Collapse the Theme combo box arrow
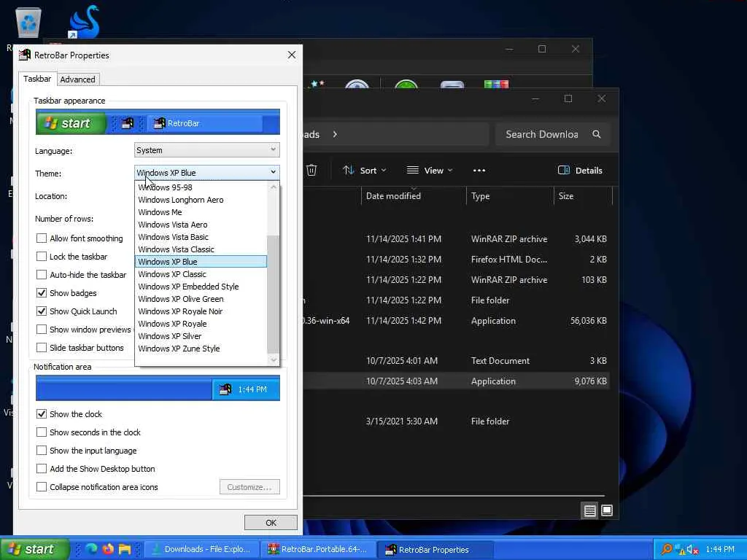747x560 pixels. (x=273, y=172)
